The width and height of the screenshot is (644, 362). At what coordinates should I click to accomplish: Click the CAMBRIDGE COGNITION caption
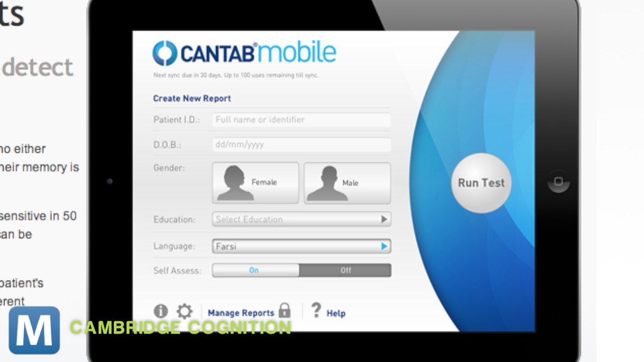pos(181,327)
